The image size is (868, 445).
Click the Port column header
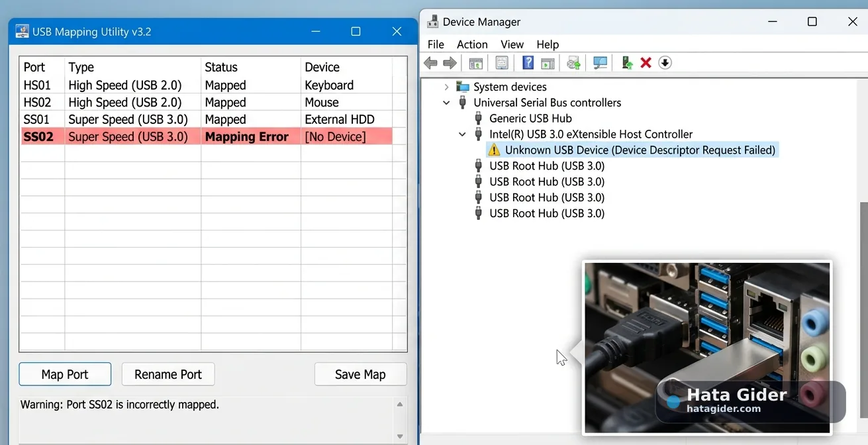click(42, 68)
